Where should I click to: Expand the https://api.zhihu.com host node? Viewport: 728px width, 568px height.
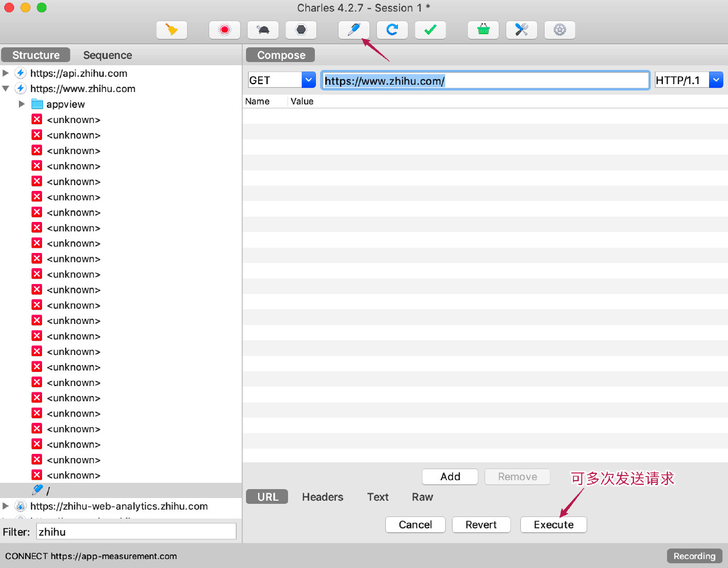(6, 73)
